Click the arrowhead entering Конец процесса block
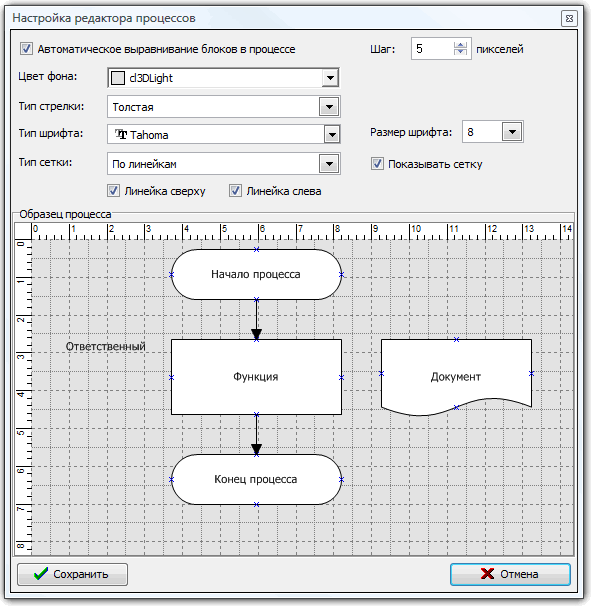591x606 pixels. pos(256,449)
